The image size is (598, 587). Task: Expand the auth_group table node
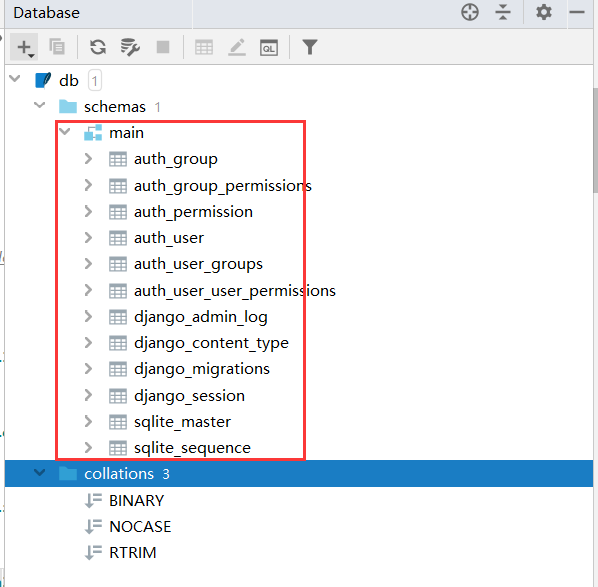click(x=88, y=159)
